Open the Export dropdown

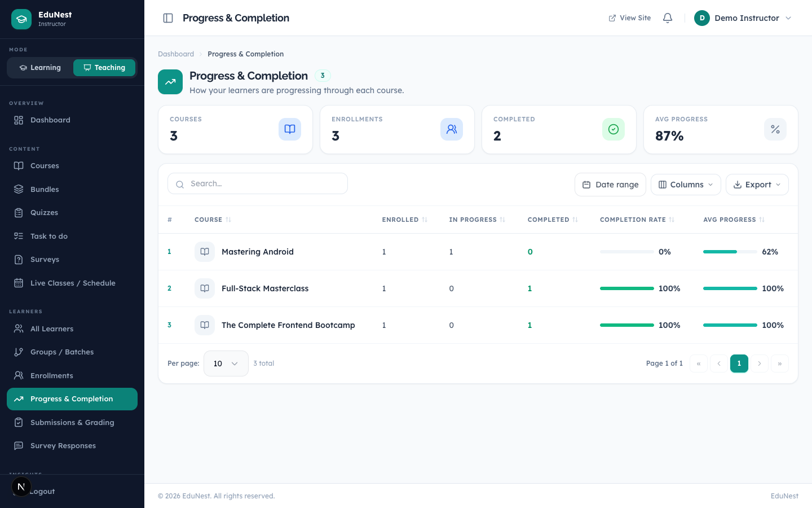tap(757, 185)
